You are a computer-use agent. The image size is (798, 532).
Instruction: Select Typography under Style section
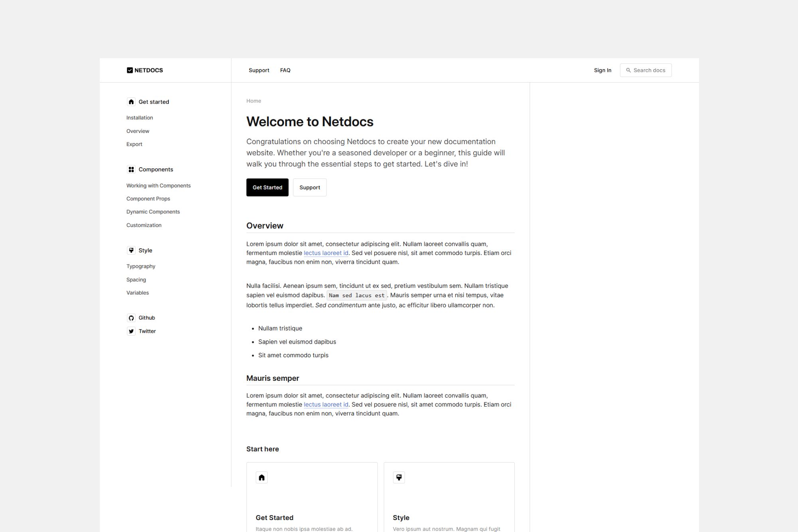141,266
